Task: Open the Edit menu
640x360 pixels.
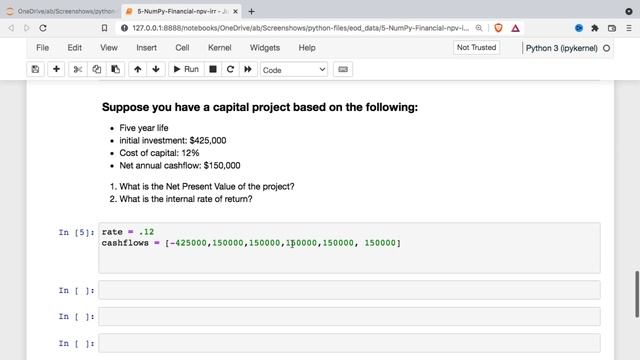Action: [x=75, y=48]
